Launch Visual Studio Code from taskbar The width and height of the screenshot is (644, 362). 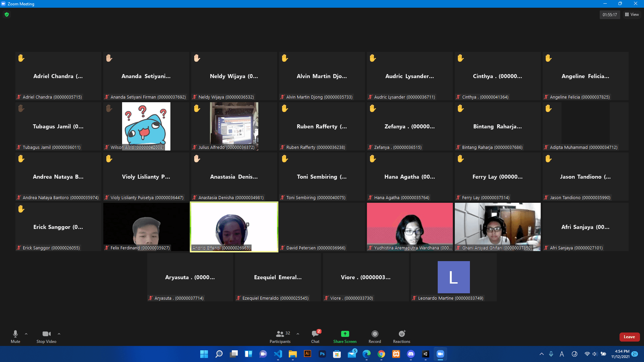point(278,354)
